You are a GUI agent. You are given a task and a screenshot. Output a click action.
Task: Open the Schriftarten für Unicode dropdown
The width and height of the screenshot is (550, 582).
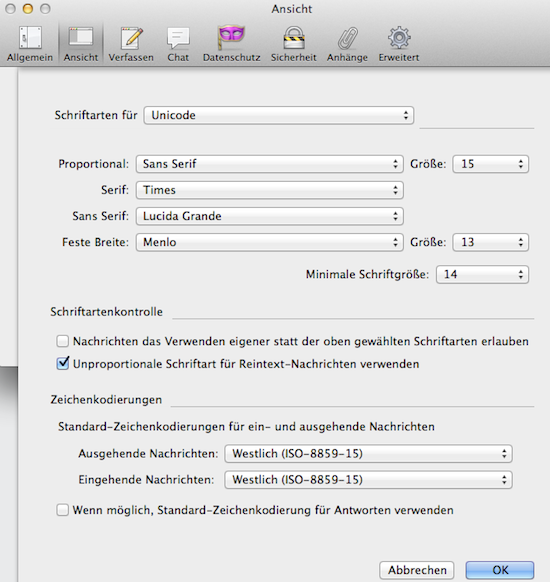tap(279, 115)
